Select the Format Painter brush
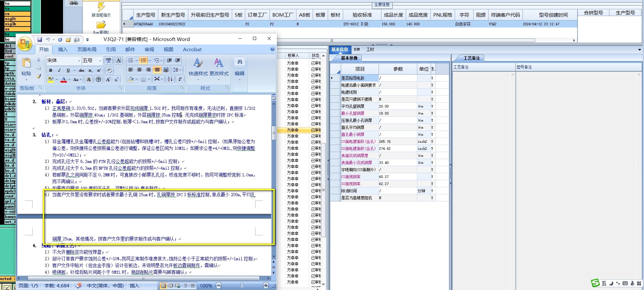 39,76
